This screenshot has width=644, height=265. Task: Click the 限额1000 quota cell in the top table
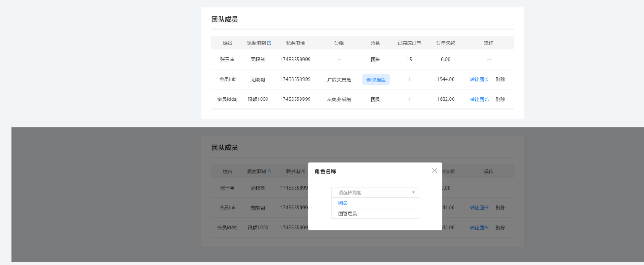click(258, 99)
